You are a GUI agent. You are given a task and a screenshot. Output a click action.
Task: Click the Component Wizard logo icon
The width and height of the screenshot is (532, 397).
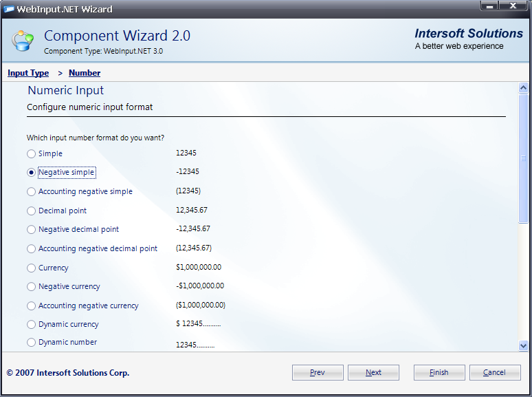coord(23,41)
